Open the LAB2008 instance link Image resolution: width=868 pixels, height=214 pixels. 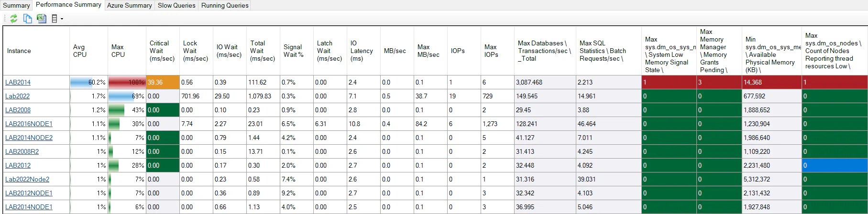pos(18,110)
